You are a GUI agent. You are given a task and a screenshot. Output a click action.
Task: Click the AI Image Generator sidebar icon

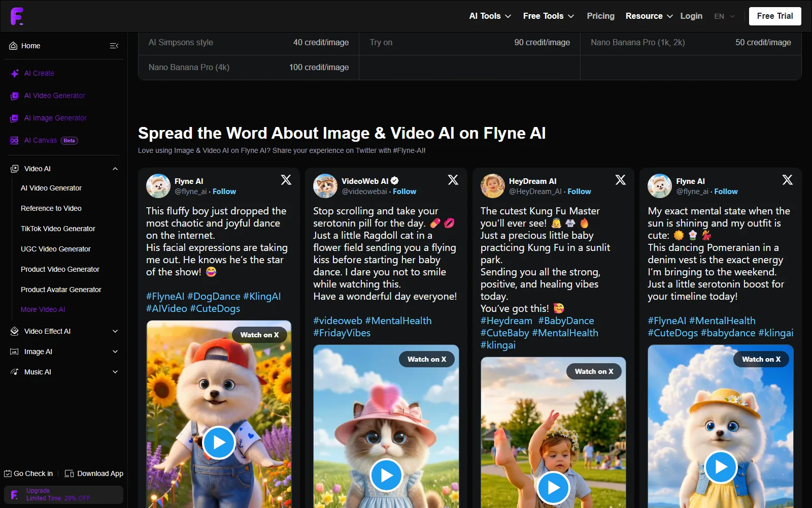point(15,118)
